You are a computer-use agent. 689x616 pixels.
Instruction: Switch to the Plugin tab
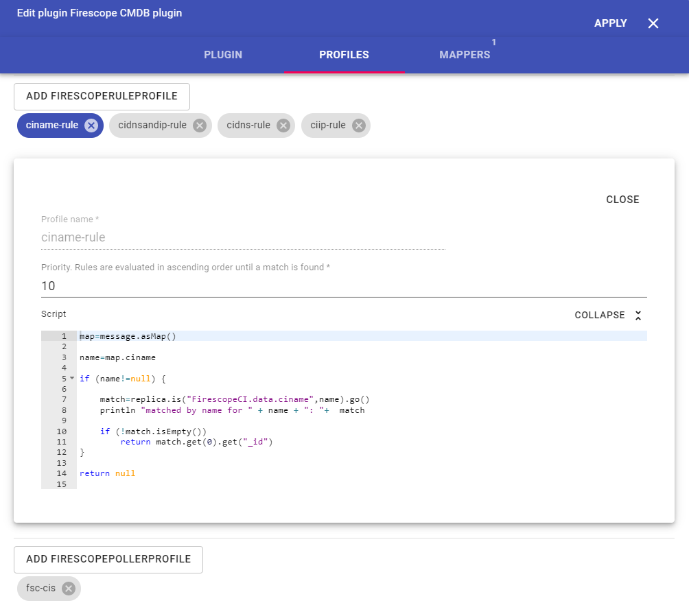(x=223, y=55)
